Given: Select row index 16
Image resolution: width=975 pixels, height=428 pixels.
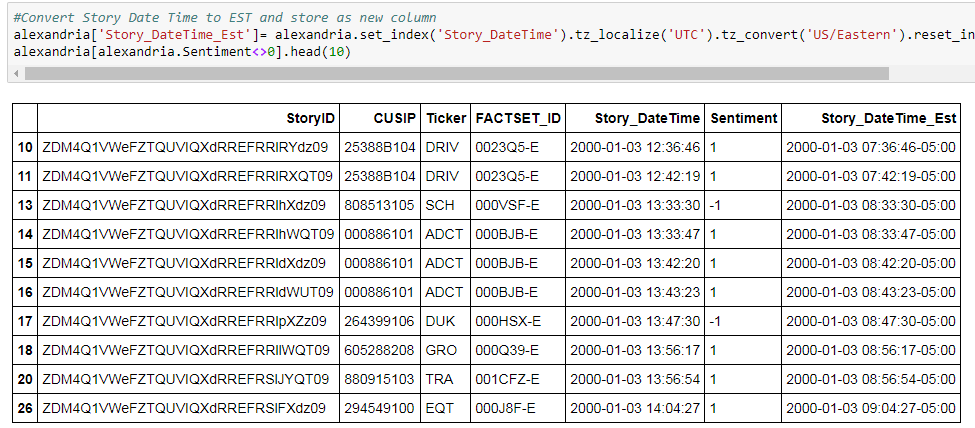Looking at the screenshot, I should pyautogui.click(x=25, y=292).
